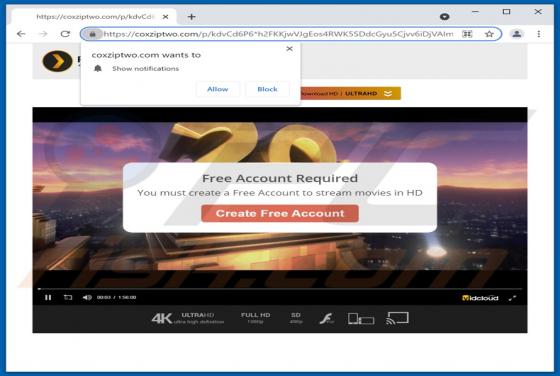Click the multi-device icon
The width and height of the screenshot is (560, 376).
(x=361, y=318)
